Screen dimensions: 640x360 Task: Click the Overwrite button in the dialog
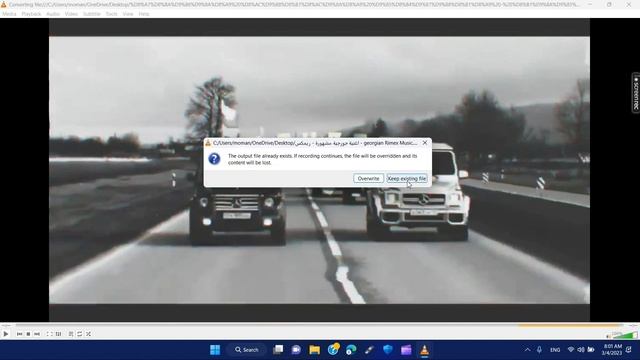pos(368,178)
